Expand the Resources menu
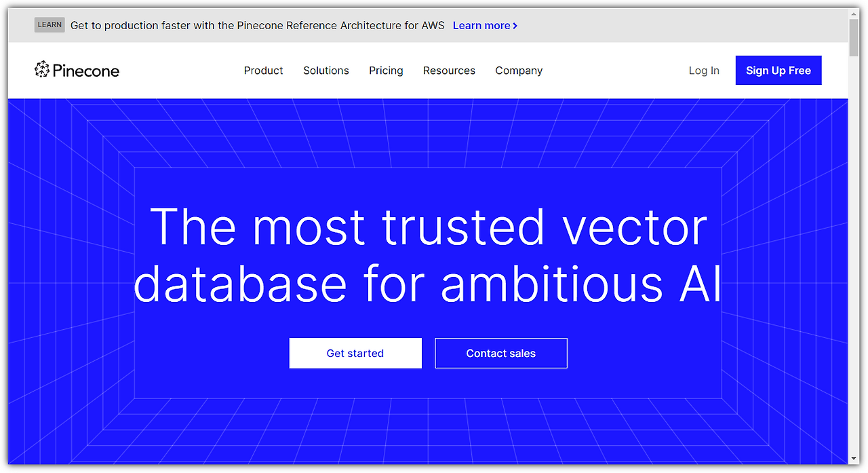This screenshot has width=868, height=473. tap(449, 70)
